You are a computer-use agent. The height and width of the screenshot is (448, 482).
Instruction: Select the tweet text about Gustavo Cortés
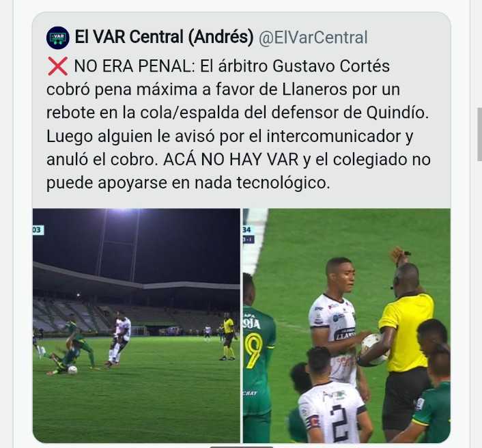pos(238,124)
